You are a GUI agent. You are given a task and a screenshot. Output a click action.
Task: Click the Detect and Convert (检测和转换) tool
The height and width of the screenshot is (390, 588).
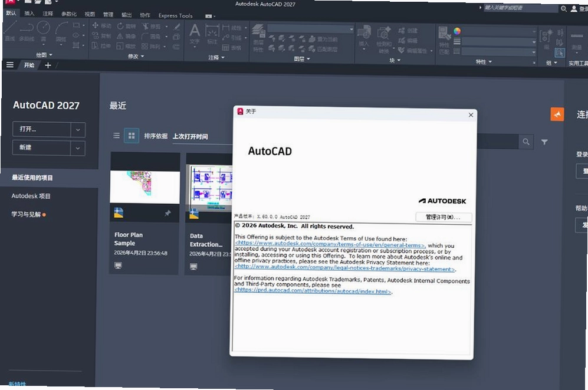383,40
